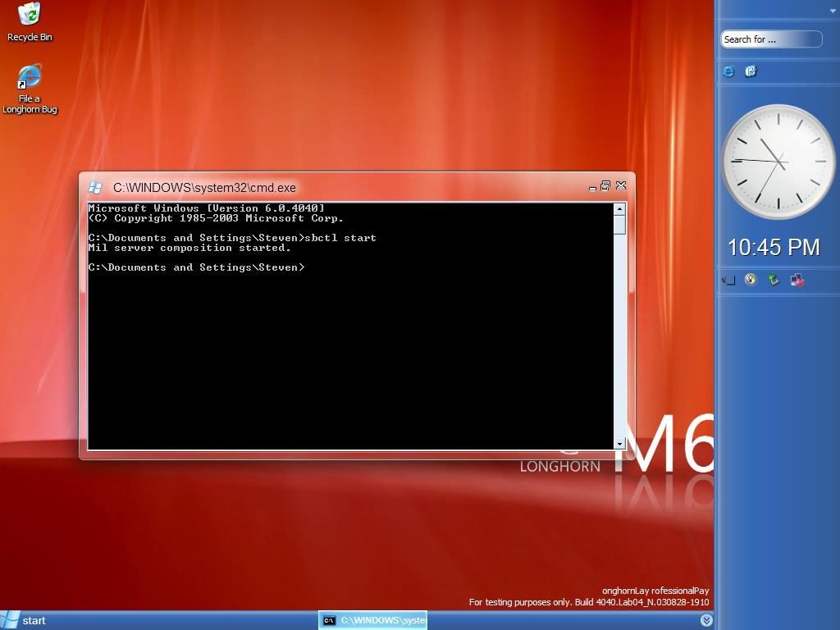
Task: Close the cmd.exe window
Action: [x=621, y=185]
